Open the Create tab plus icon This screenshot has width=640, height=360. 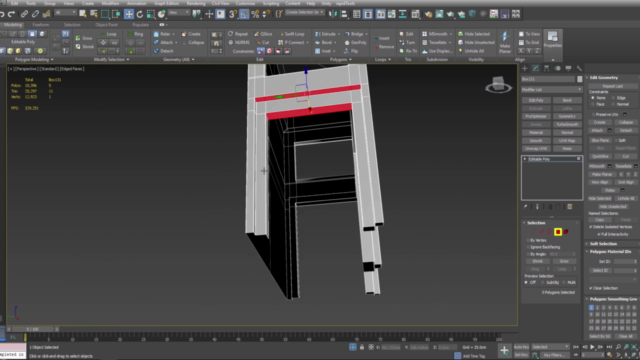(524, 69)
